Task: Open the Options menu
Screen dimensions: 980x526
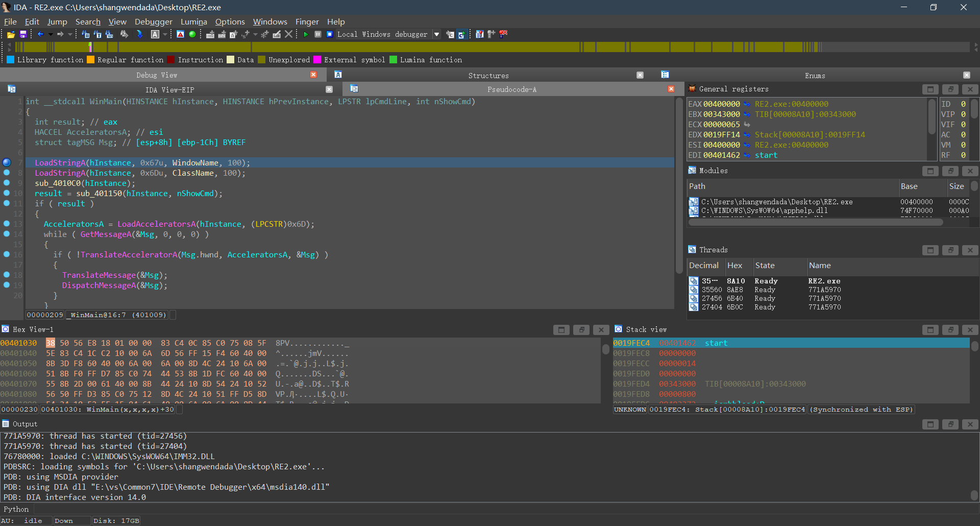Action: coord(230,21)
